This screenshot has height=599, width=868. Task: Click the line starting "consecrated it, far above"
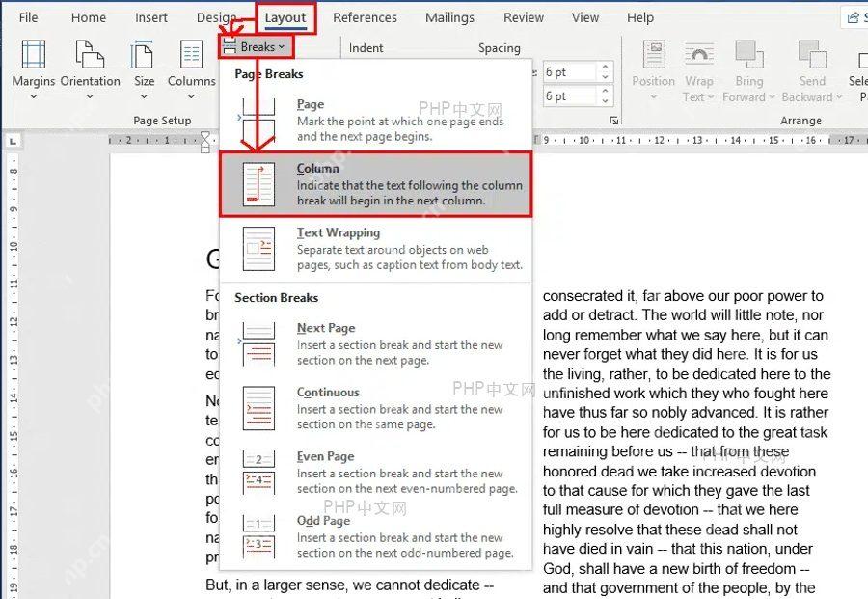(x=683, y=296)
